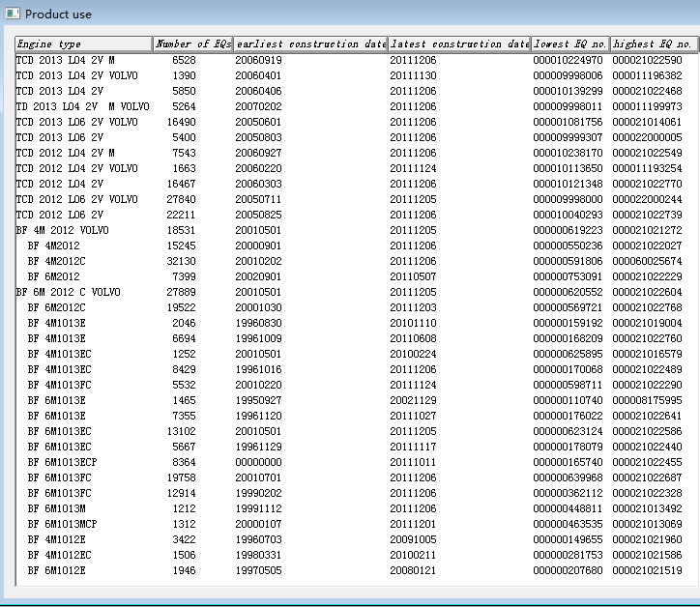Image resolution: width=700 pixels, height=607 pixels.
Task: Click earliest date 00000000
Action: [258, 462]
